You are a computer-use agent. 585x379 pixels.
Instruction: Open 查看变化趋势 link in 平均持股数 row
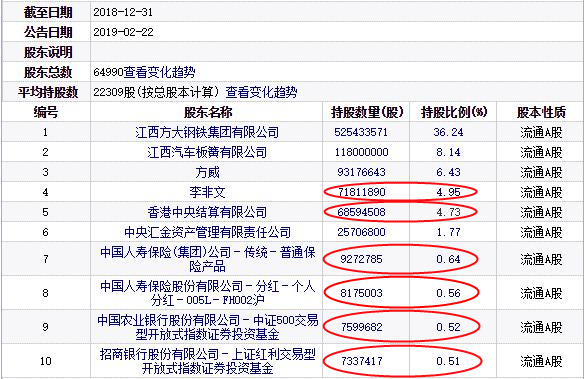[261, 92]
